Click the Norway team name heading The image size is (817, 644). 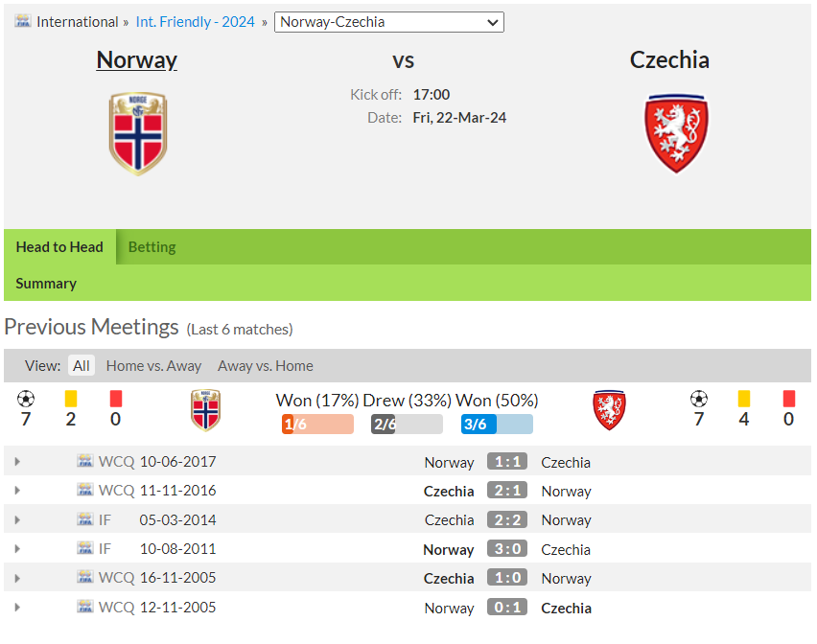[136, 59]
